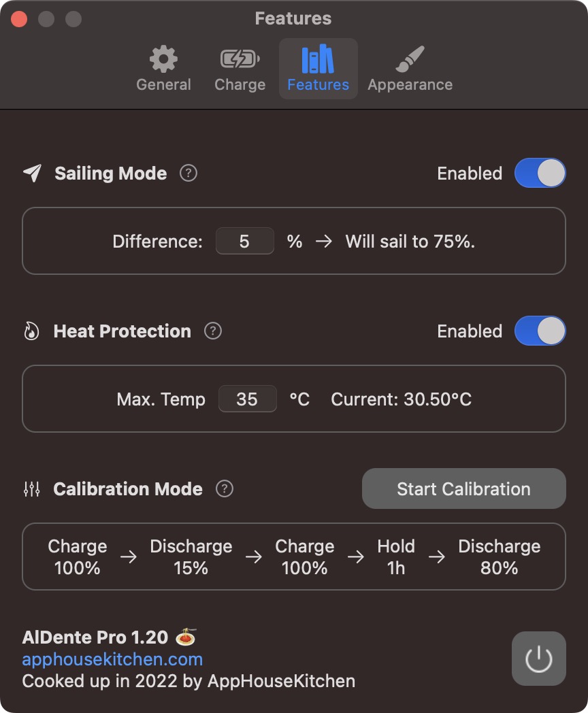
Task: Click the Heat Protection flame icon
Action: (x=31, y=332)
